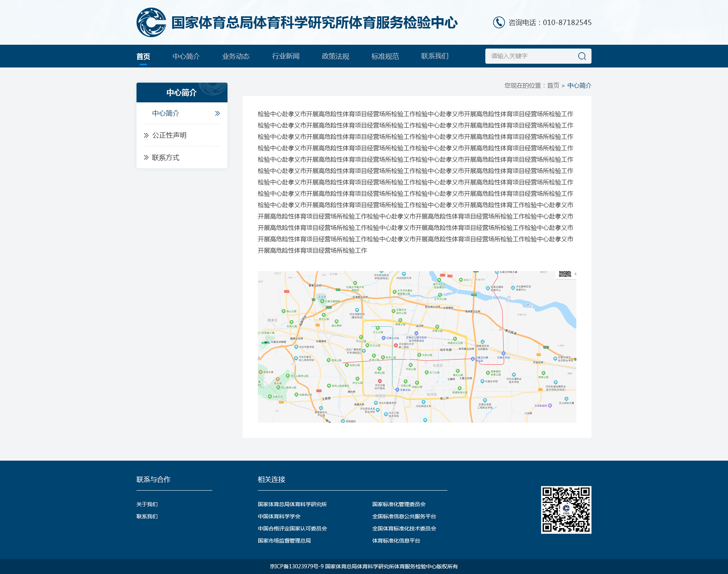Click the Shijiazhuang map image
This screenshot has width=728, height=574.
click(417, 347)
